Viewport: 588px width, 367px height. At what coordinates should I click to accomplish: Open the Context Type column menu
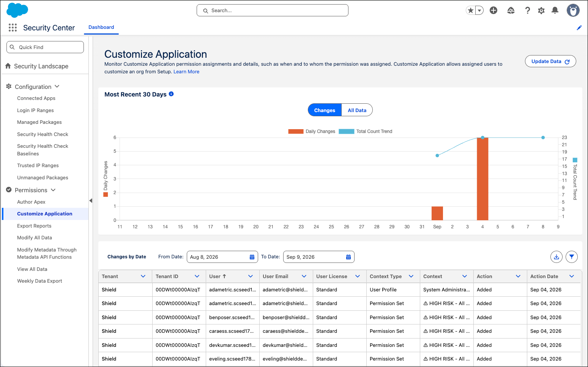click(411, 276)
